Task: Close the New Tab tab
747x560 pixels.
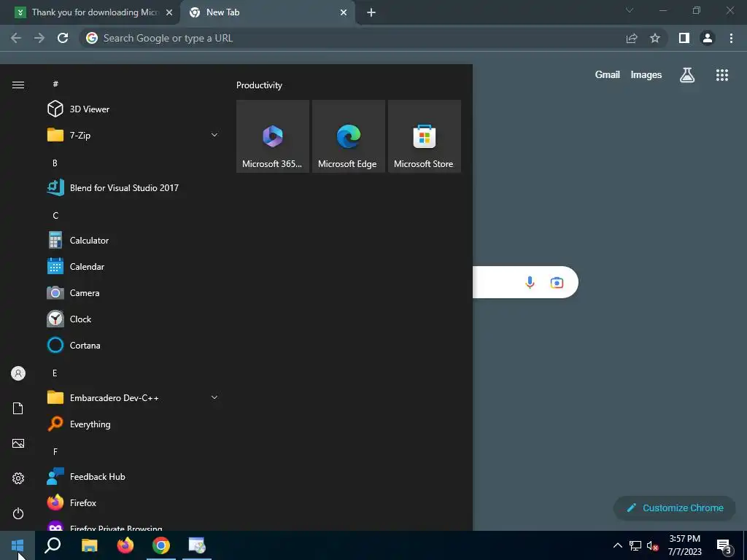Action: pyautogui.click(x=344, y=12)
